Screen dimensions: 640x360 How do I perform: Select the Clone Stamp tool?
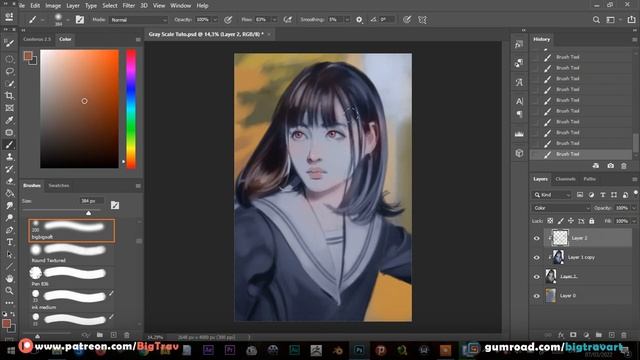pyautogui.click(x=9, y=157)
